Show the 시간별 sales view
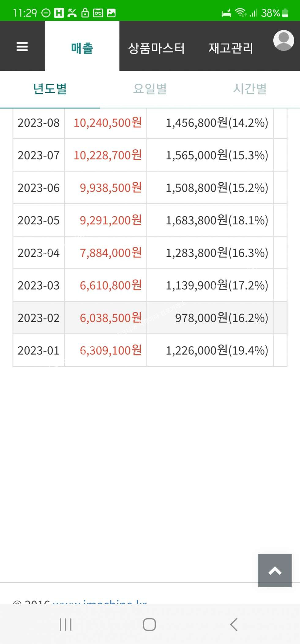 (250, 89)
